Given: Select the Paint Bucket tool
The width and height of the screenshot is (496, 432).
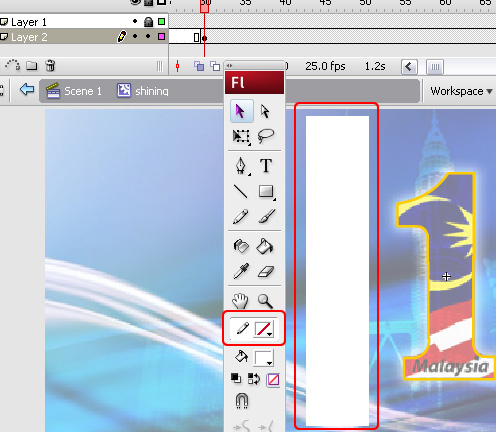Looking at the screenshot, I should [x=265, y=247].
